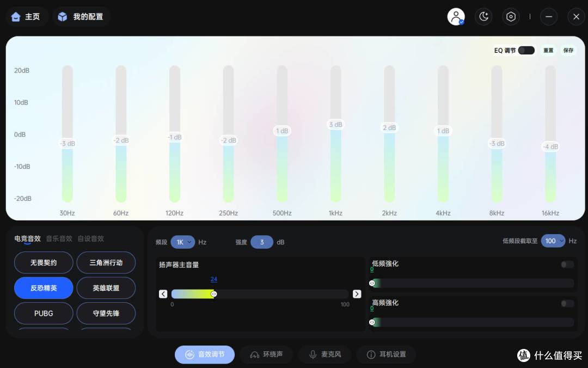Adjust the 2kHz EQ slider handle
588x368 pixels.
coord(389,128)
